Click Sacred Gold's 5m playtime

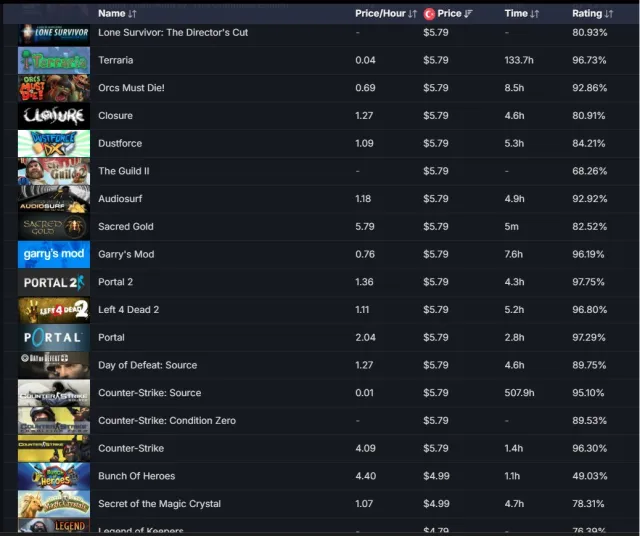coord(511,227)
